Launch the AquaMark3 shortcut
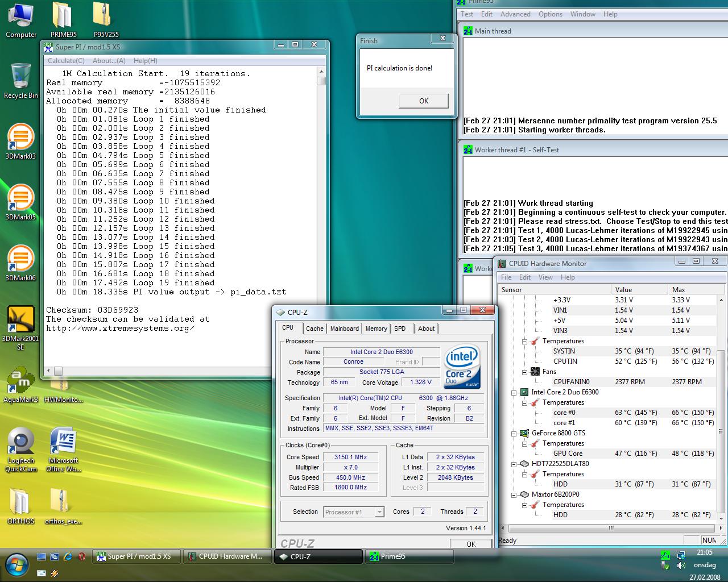This screenshot has height=582, width=728. point(20,384)
